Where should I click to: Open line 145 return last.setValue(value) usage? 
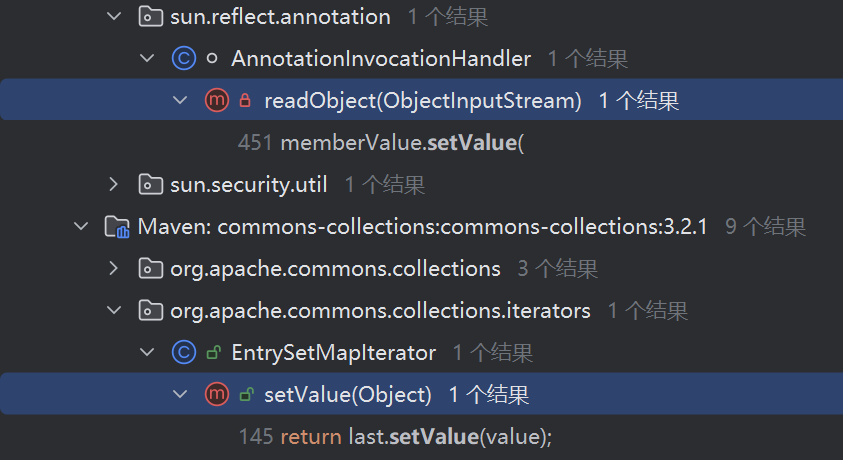[395, 436]
